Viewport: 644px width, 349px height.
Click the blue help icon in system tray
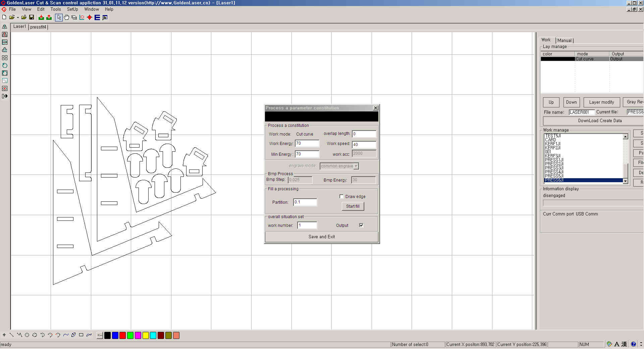pyautogui.click(x=633, y=344)
